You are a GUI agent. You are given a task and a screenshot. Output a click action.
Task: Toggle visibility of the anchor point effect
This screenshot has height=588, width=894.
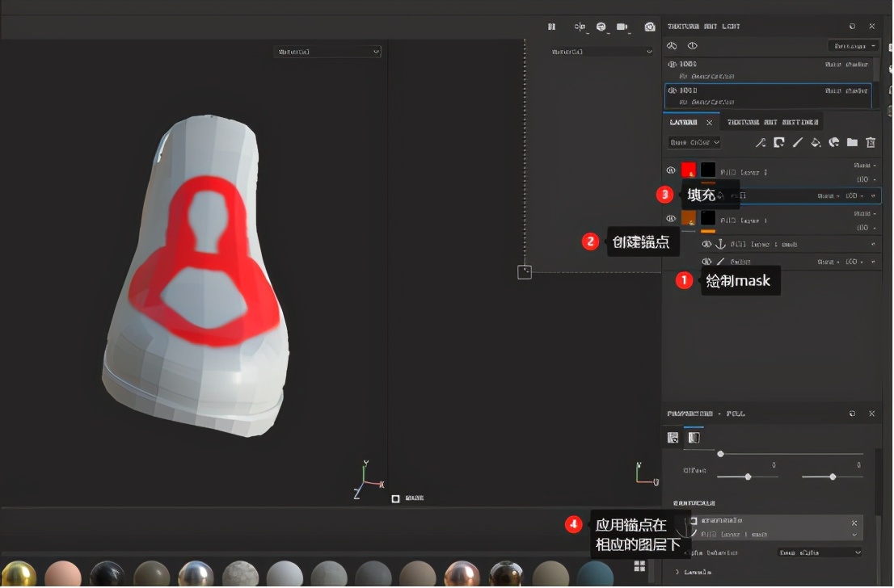click(x=706, y=244)
